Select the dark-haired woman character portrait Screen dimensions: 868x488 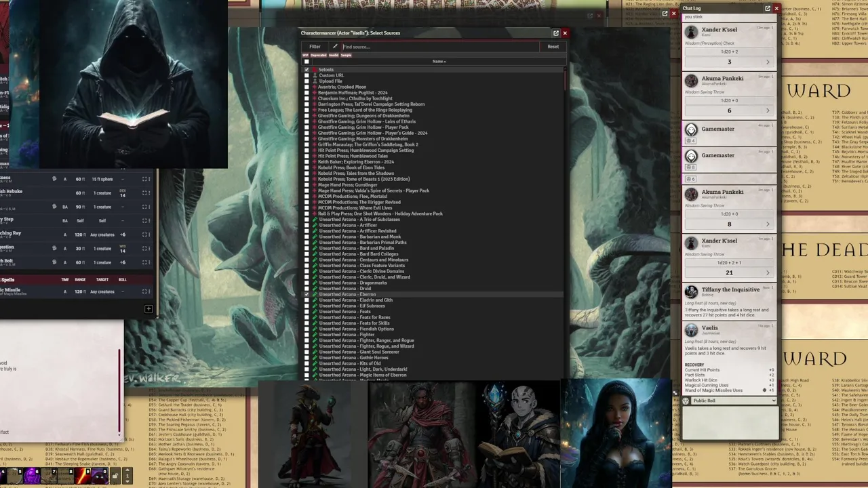pyautogui.click(x=615, y=434)
